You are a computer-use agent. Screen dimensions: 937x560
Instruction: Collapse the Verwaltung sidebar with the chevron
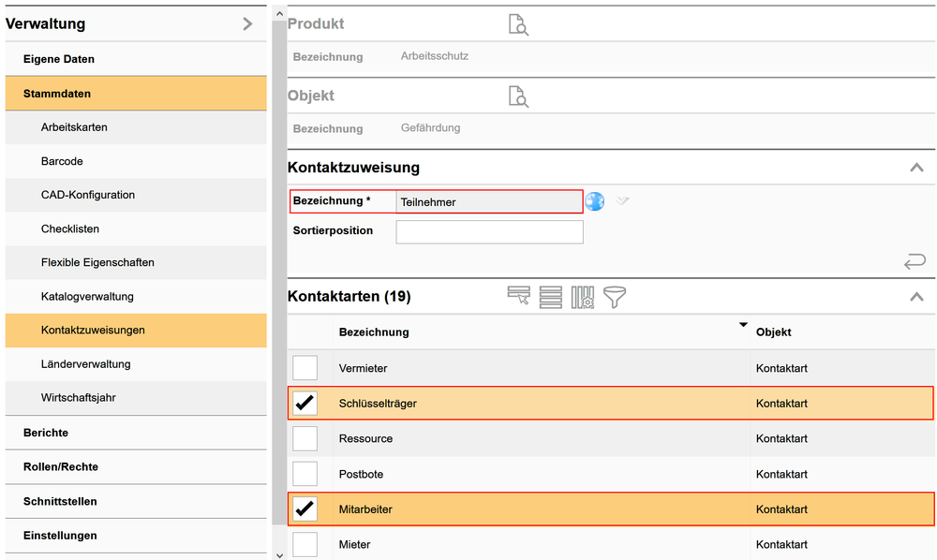247,23
